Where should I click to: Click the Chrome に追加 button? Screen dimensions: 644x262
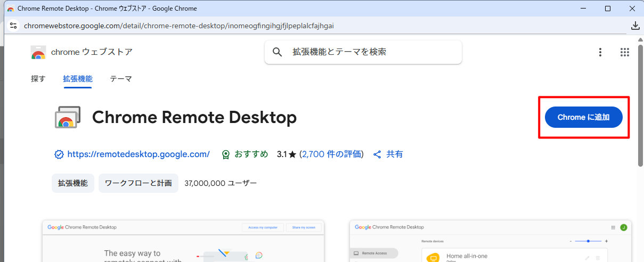click(x=583, y=117)
